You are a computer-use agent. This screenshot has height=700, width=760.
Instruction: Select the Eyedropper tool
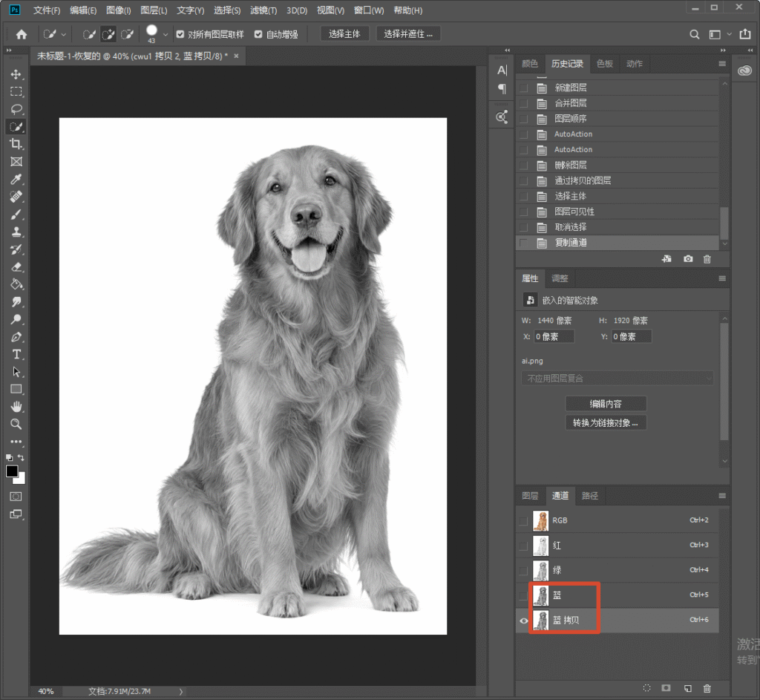coord(16,180)
